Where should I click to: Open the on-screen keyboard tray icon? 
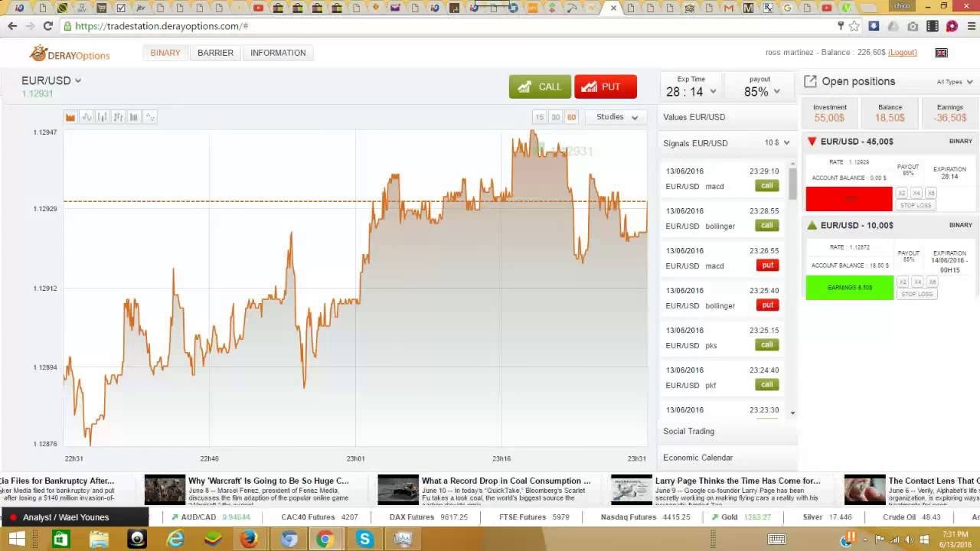(776, 540)
